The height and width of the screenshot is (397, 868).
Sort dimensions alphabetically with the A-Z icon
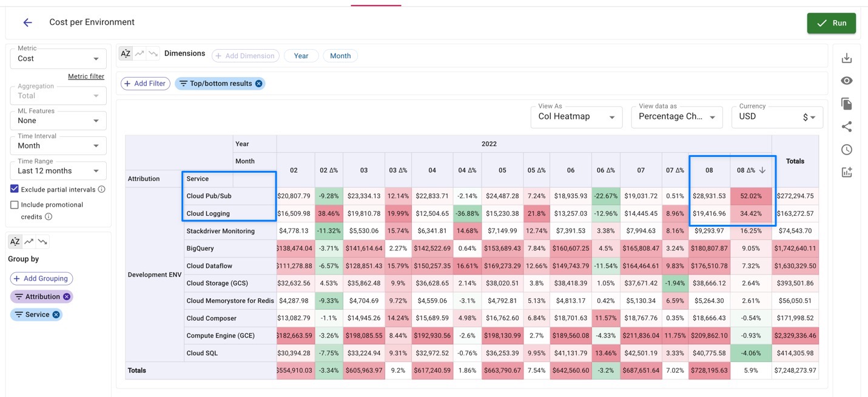[x=125, y=53]
